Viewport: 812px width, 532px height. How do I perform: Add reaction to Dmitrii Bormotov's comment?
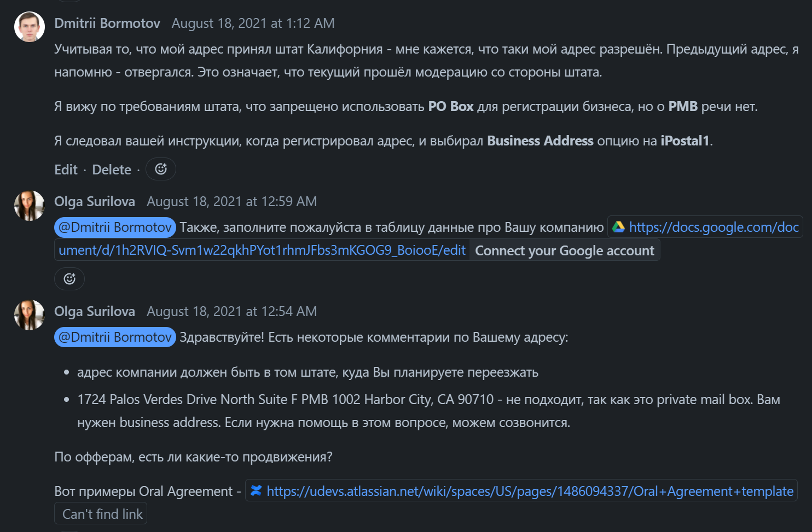click(x=160, y=169)
